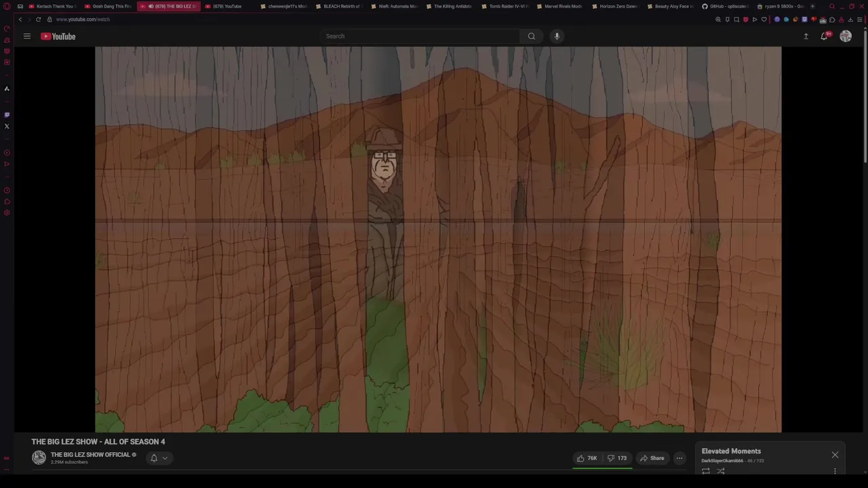Viewport: 868px width, 488px height.
Task: Open the Elevated Moments playlist title
Action: [731, 451]
